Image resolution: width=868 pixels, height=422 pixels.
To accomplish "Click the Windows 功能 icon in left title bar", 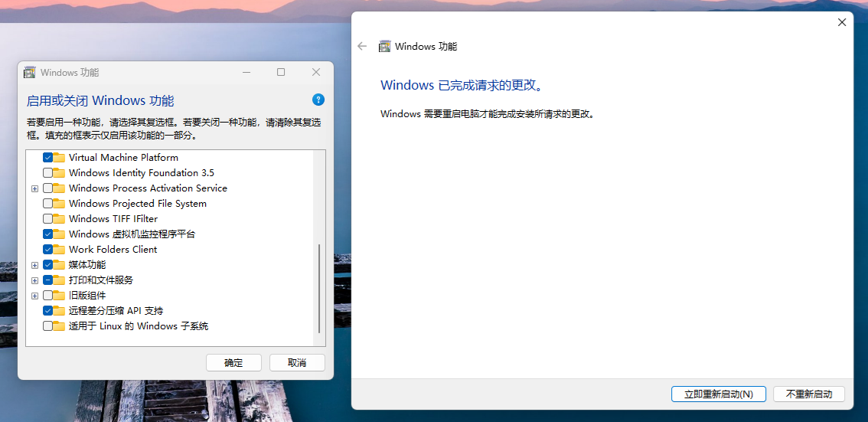I will pyautogui.click(x=30, y=72).
